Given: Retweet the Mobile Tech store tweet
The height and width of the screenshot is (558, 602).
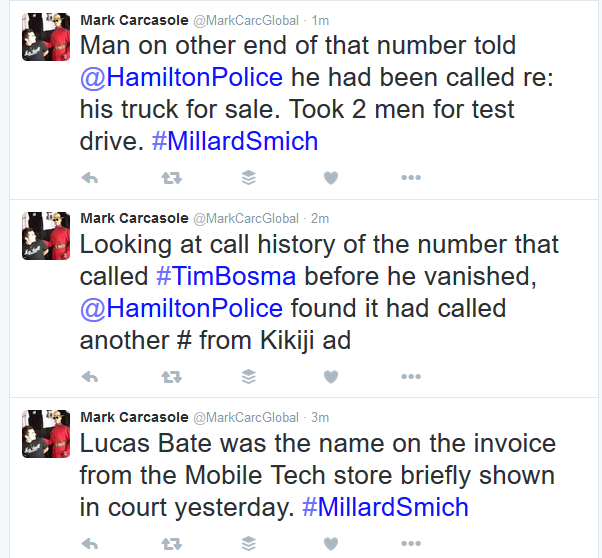Looking at the screenshot, I should click(x=170, y=544).
